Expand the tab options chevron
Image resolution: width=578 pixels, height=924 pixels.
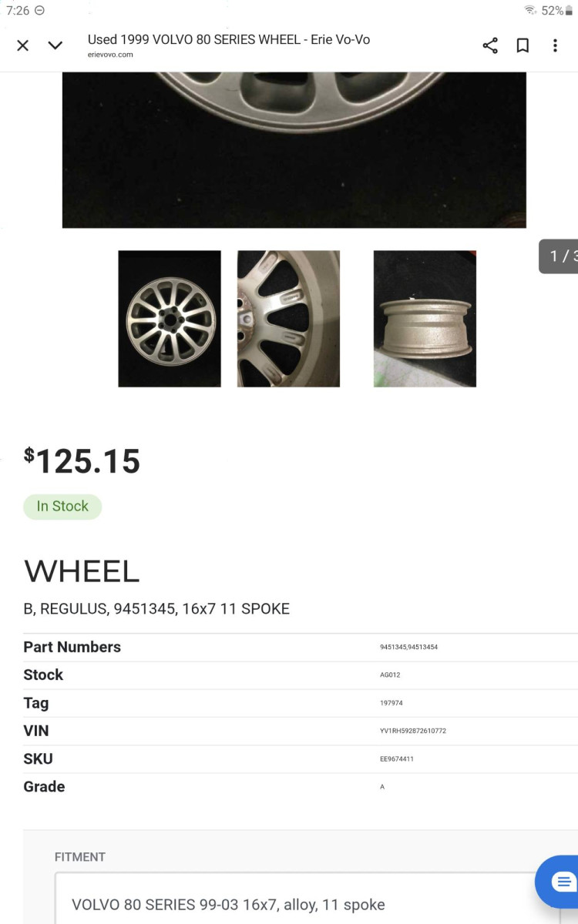[55, 45]
